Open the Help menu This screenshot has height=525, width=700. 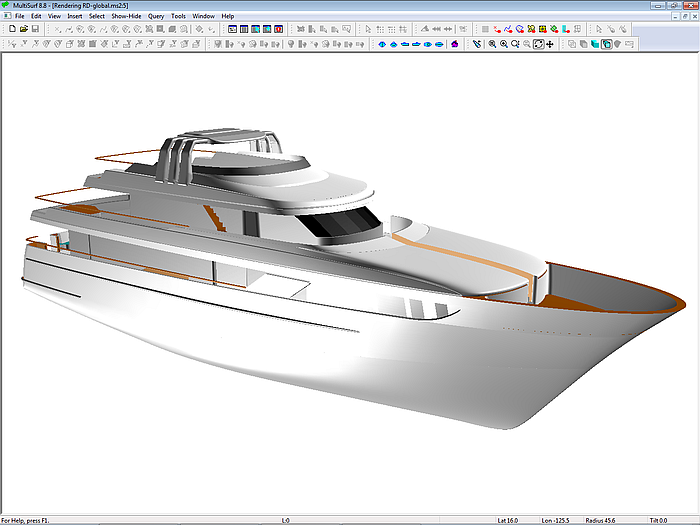click(x=228, y=17)
